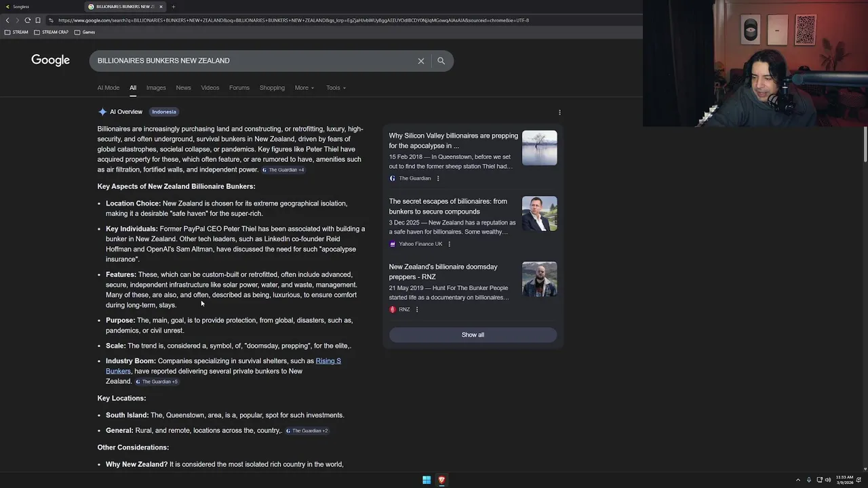Submit search with the magnifier icon
Image resolution: width=868 pixels, height=488 pixels.
(x=441, y=61)
